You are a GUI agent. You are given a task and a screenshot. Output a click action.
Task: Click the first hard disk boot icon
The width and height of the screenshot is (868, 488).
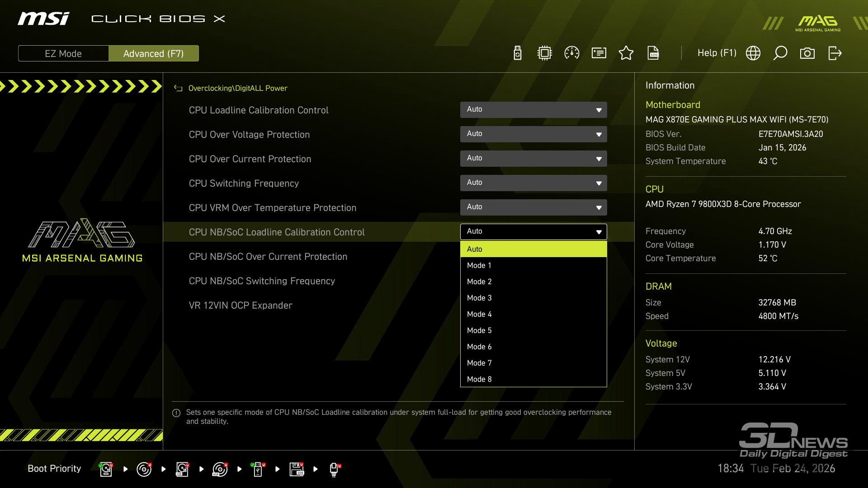(106, 469)
